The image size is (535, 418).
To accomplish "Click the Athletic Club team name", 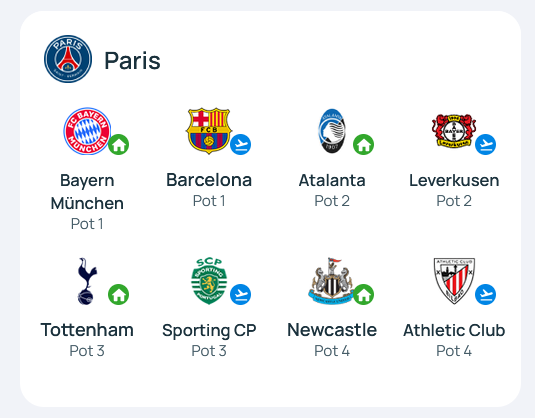I will coord(454,330).
